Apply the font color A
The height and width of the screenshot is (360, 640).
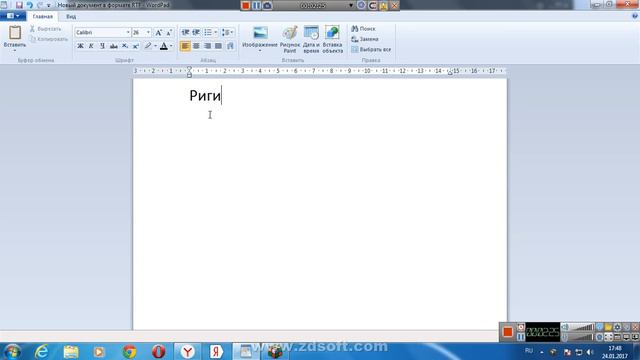pos(164,46)
